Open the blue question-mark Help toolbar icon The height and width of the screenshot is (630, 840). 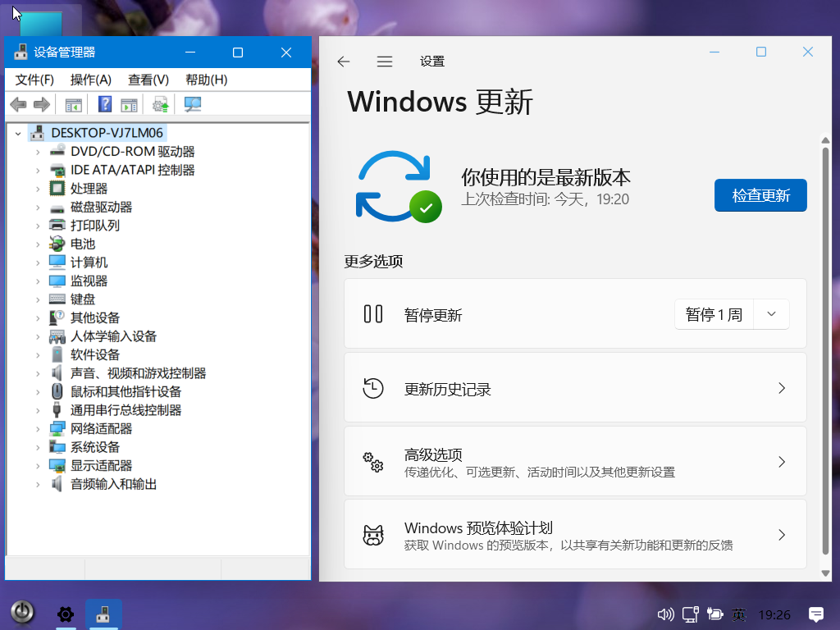click(105, 104)
